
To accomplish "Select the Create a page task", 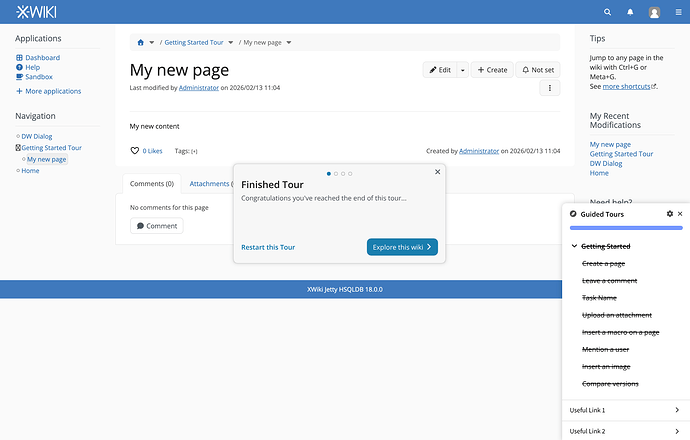I will 603,264.
